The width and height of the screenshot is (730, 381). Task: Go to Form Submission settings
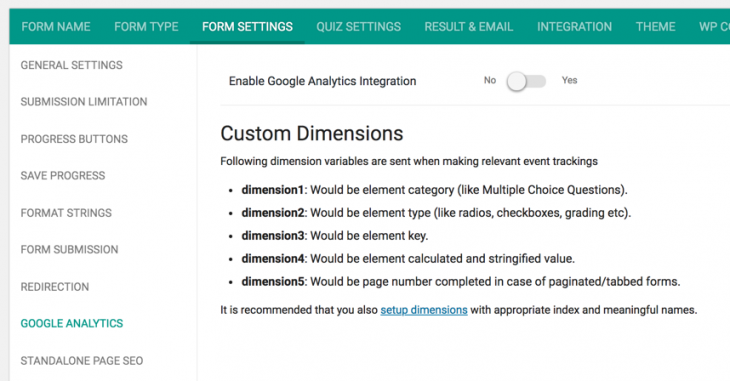coord(69,250)
